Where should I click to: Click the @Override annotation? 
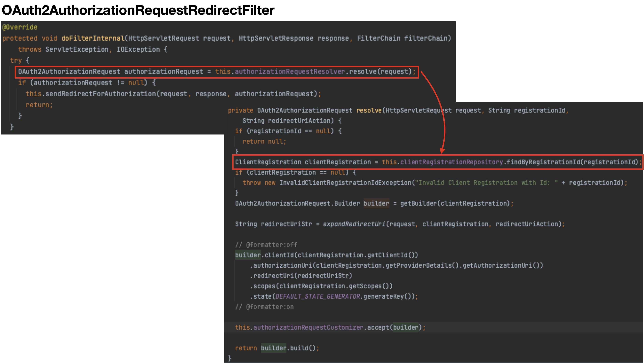pyautogui.click(x=20, y=27)
